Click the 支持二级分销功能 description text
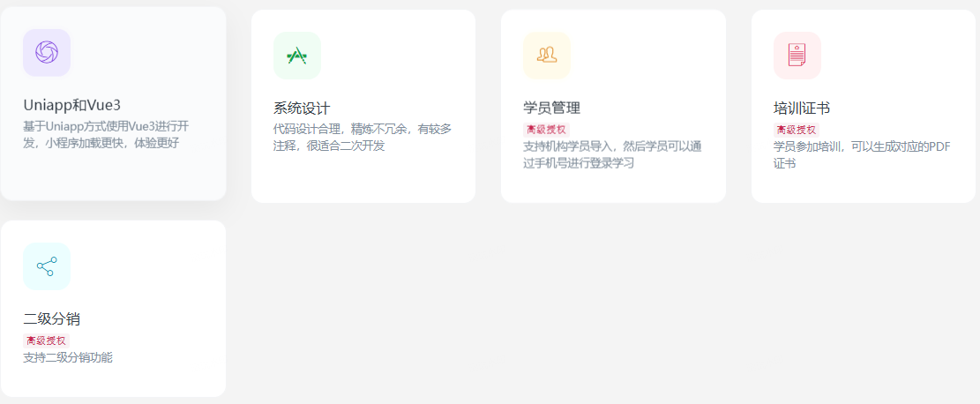Image resolution: width=980 pixels, height=404 pixels. tap(68, 358)
